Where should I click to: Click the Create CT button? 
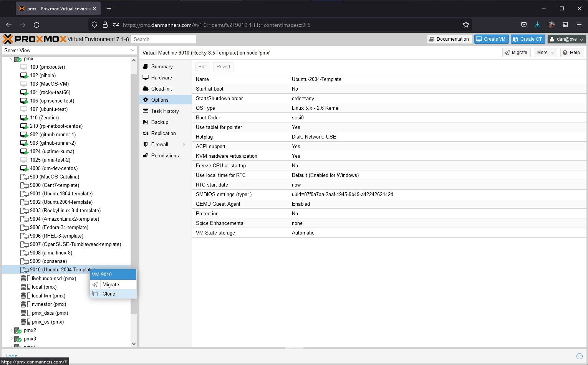click(x=528, y=39)
